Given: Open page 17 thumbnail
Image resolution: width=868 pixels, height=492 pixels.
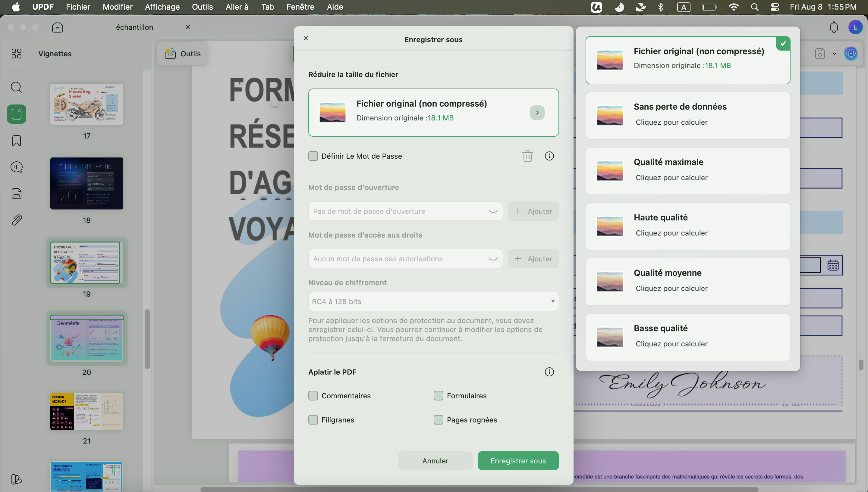Looking at the screenshot, I should 86,104.
